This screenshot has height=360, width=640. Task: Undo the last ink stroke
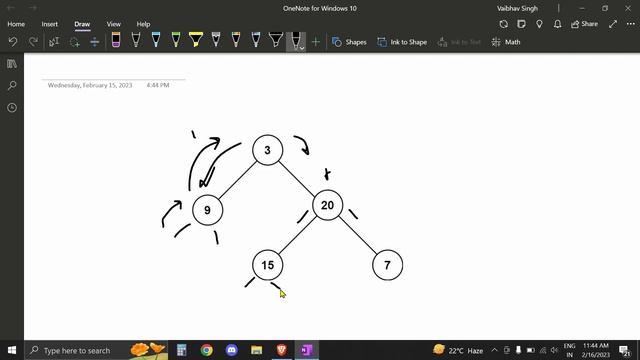point(13,42)
